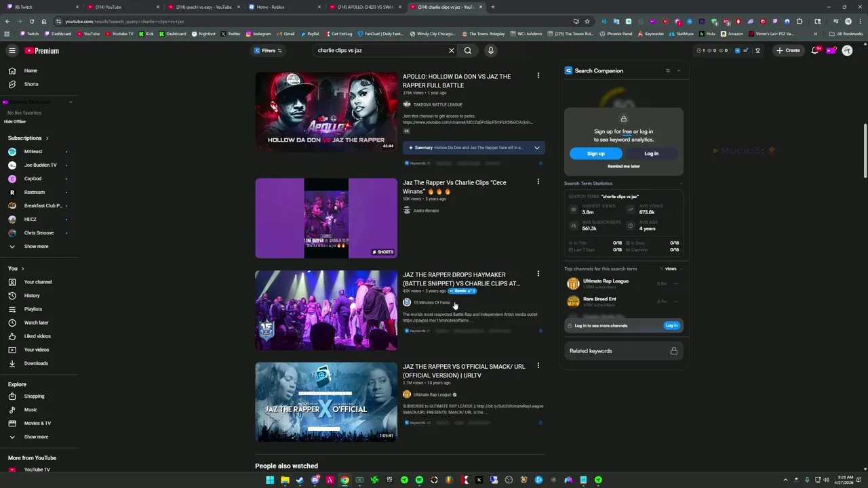Expand Show more under Explore

[x=38, y=436]
